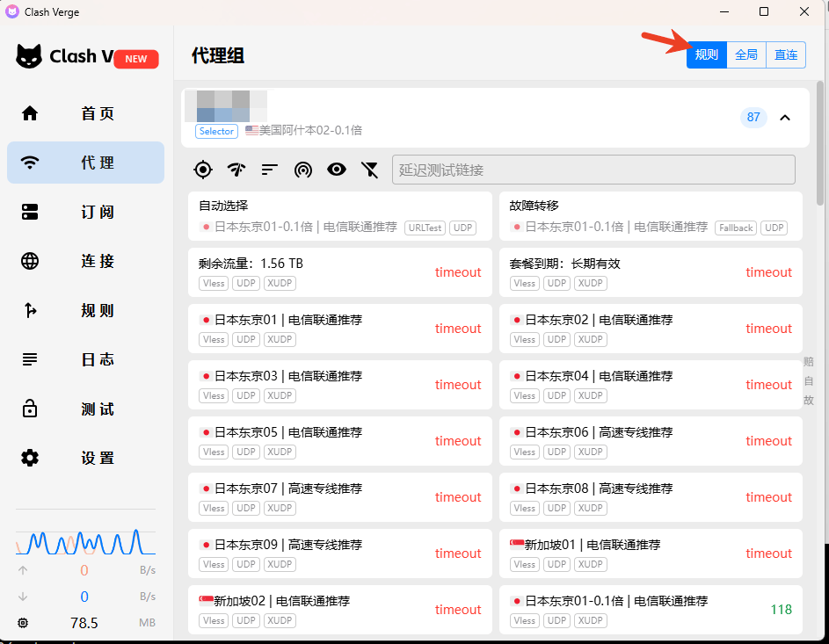Toggle the proxy filter-off icon
This screenshot has height=644, width=829.
370,170
